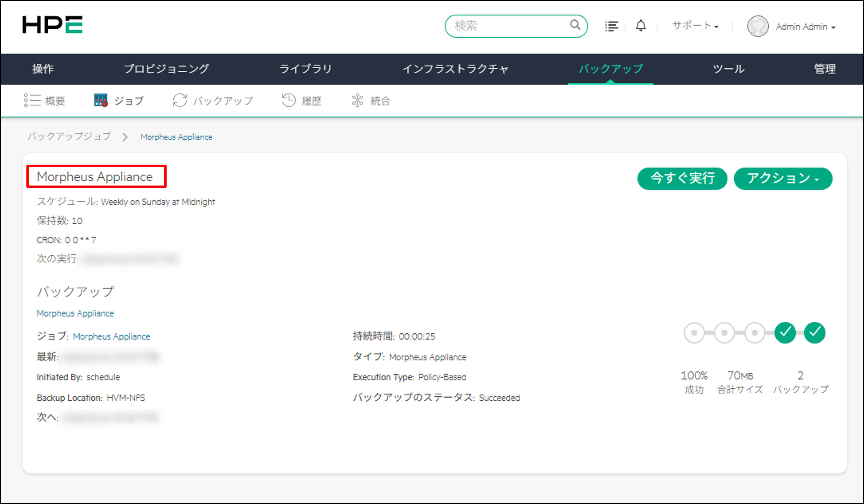
Task: Click the Backup Location HVM-NFS value
Action: 126,398
